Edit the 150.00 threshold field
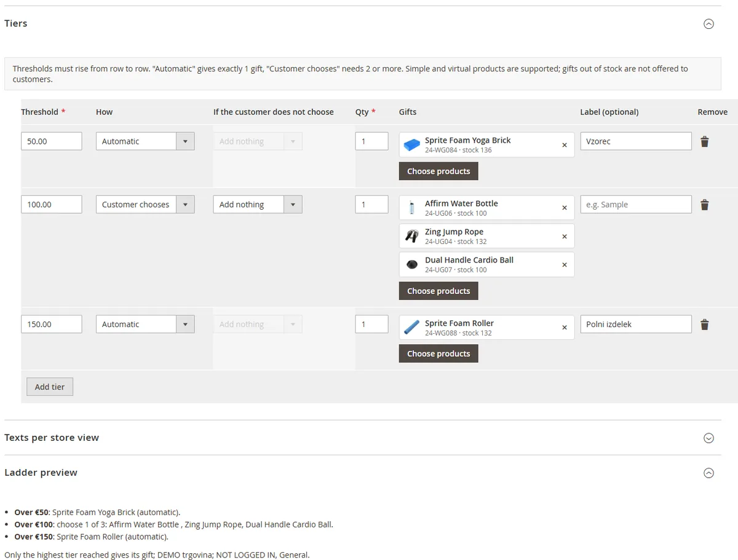The image size is (738, 560). (x=52, y=325)
